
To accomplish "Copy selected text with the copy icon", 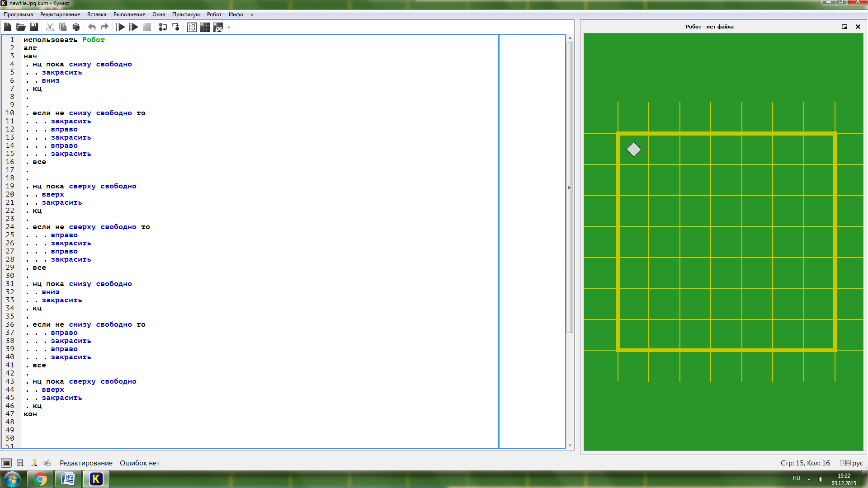I will (x=63, y=27).
